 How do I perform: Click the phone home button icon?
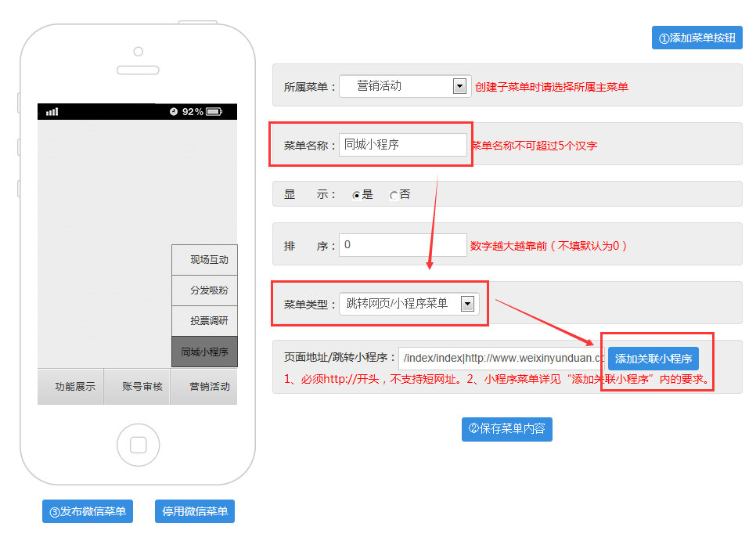point(138,445)
